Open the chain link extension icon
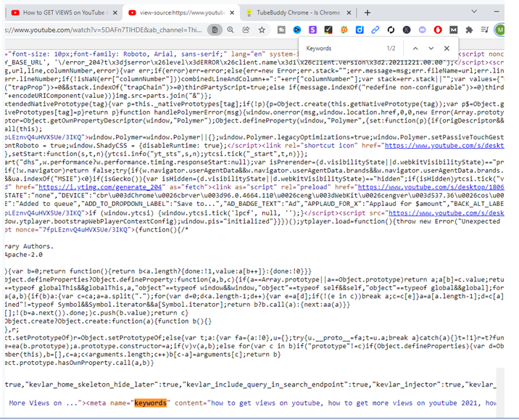Image resolution: width=519 pixels, height=420 pixels. click(375, 30)
